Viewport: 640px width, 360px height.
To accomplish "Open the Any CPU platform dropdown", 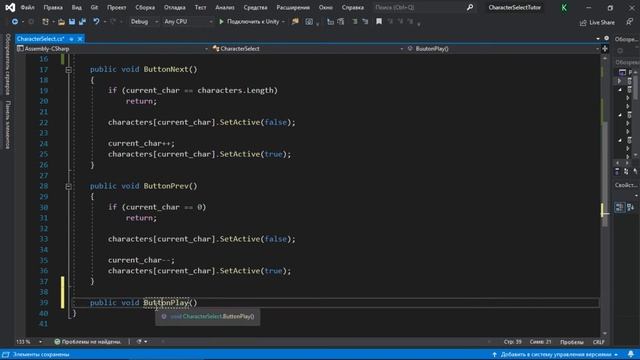I will pyautogui.click(x=188, y=22).
